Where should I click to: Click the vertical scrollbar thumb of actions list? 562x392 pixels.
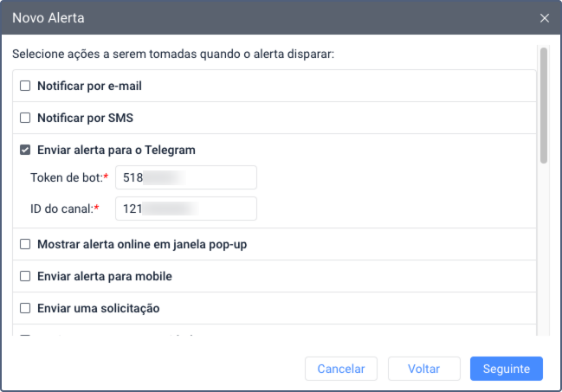pos(544,105)
